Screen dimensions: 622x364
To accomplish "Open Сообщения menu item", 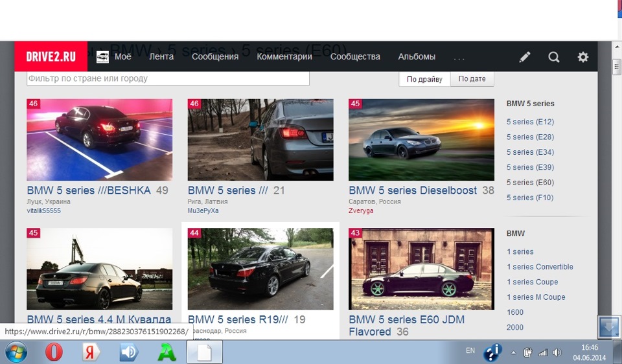I will 215,57.
